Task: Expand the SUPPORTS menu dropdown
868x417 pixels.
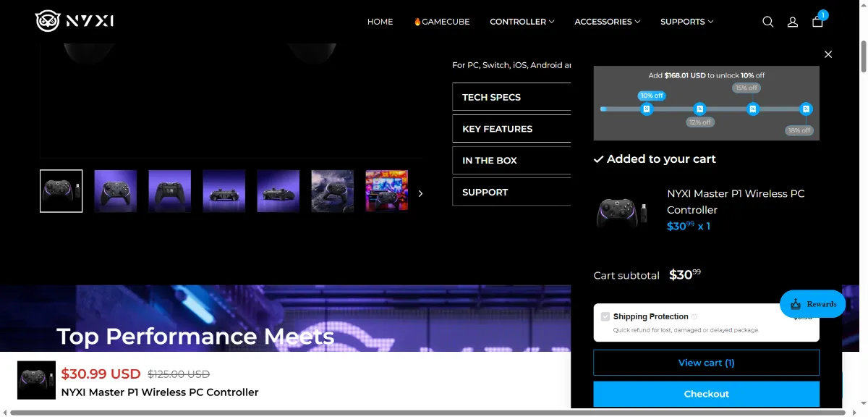Action: tap(687, 22)
